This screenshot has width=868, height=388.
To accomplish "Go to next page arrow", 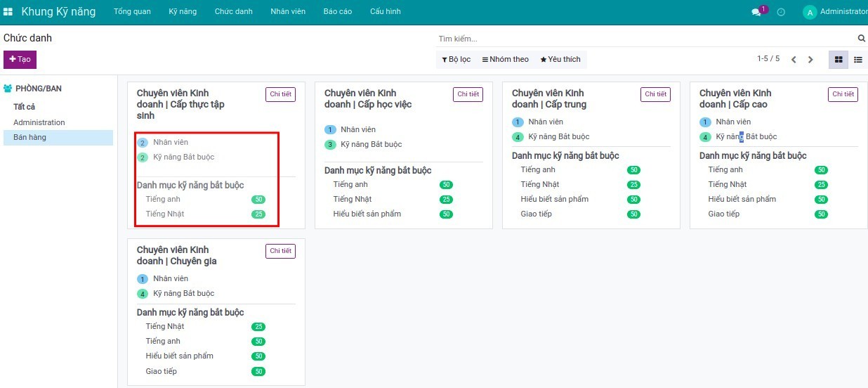I will [x=810, y=60].
